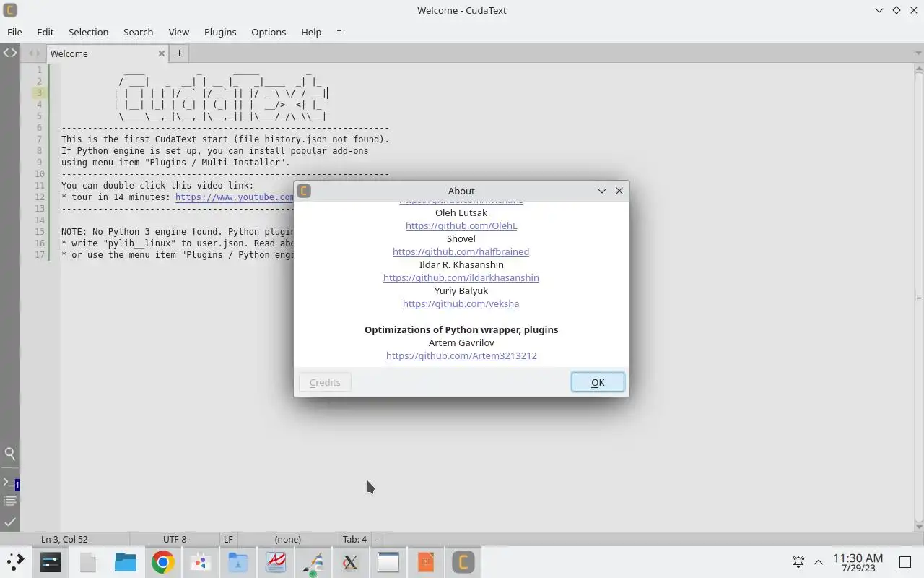The width and height of the screenshot is (924, 578).
Task: Open the blank document taskbar icon
Action: tap(88, 561)
